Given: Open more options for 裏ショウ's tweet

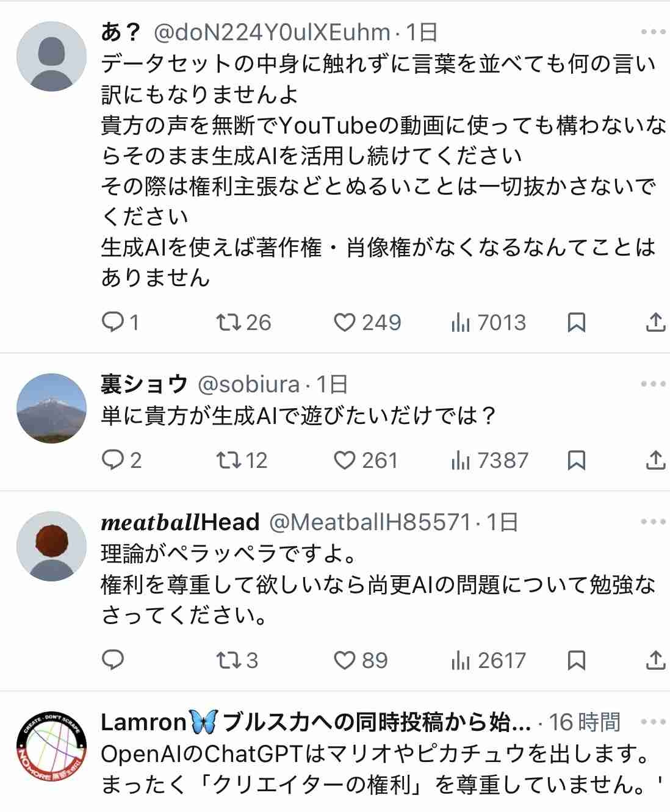Looking at the screenshot, I should (653, 384).
